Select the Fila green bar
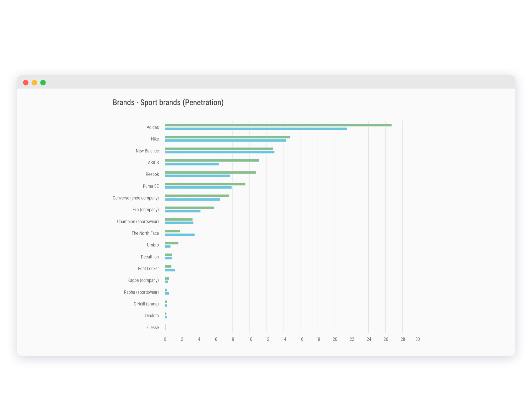This screenshot has width=532, height=399. tap(189, 208)
